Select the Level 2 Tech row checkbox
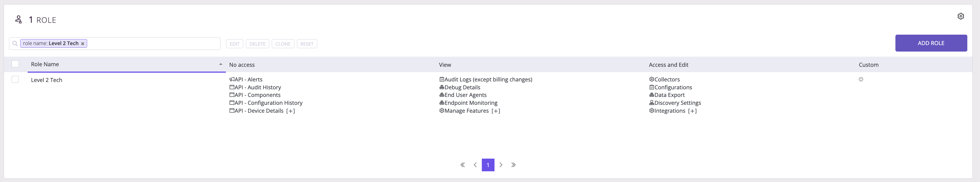Image resolution: width=980 pixels, height=182 pixels. 15,79
